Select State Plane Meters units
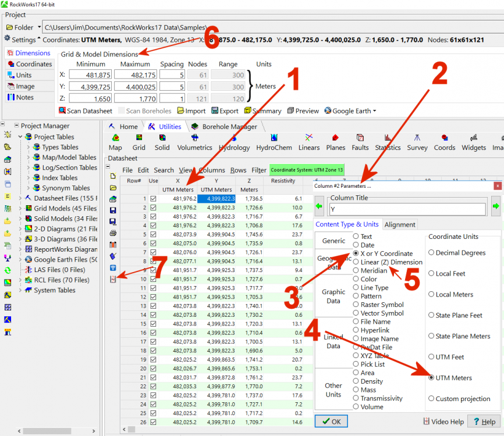 (x=431, y=336)
